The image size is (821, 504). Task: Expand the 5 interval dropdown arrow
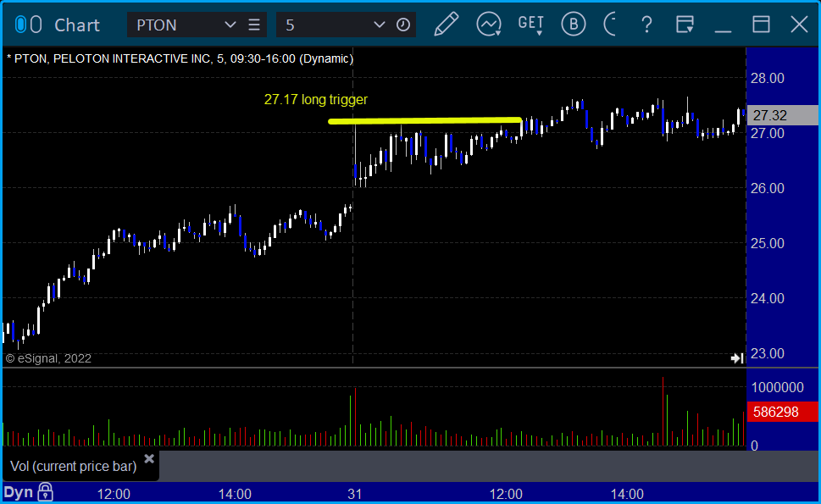click(x=379, y=25)
